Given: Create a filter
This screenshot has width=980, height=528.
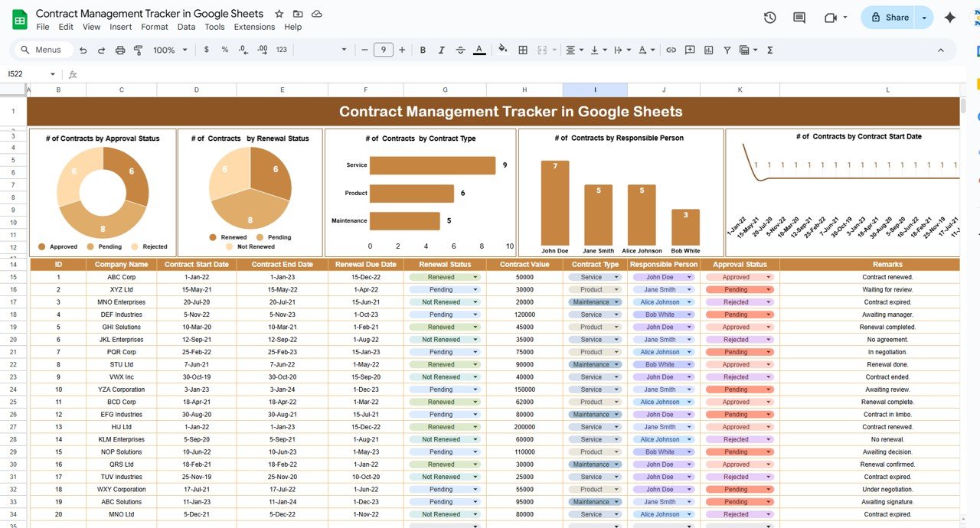Looking at the screenshot, I should pos(727,50).
